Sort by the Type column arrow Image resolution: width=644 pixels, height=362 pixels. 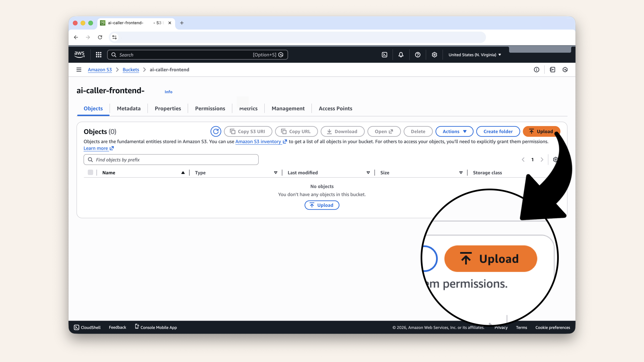click(x=276, y=173)
